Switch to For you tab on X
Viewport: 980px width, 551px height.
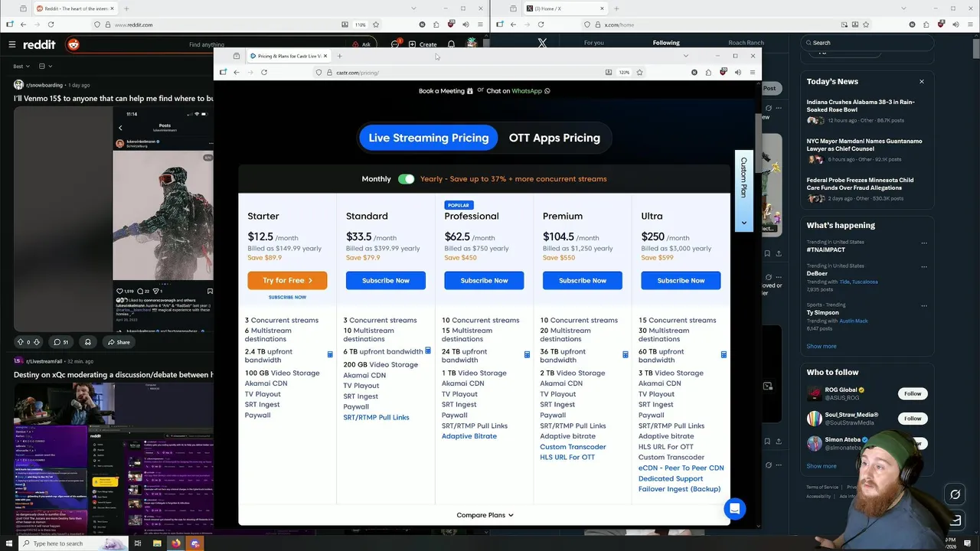pos(594,43)
